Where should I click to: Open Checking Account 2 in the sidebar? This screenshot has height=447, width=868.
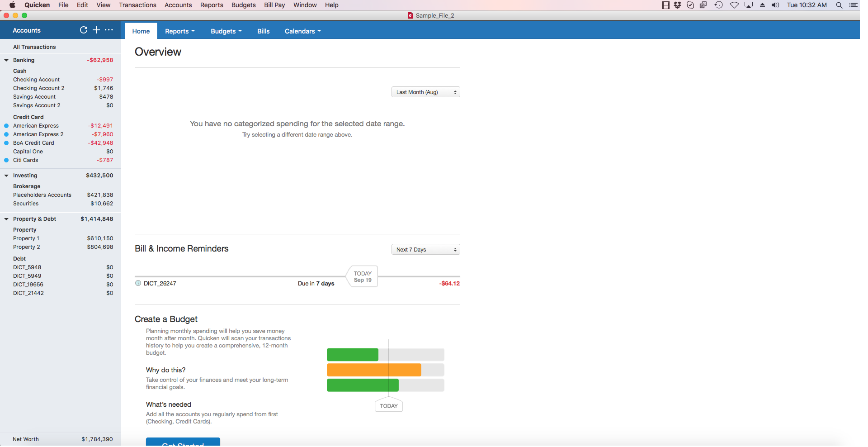(39, 88)
